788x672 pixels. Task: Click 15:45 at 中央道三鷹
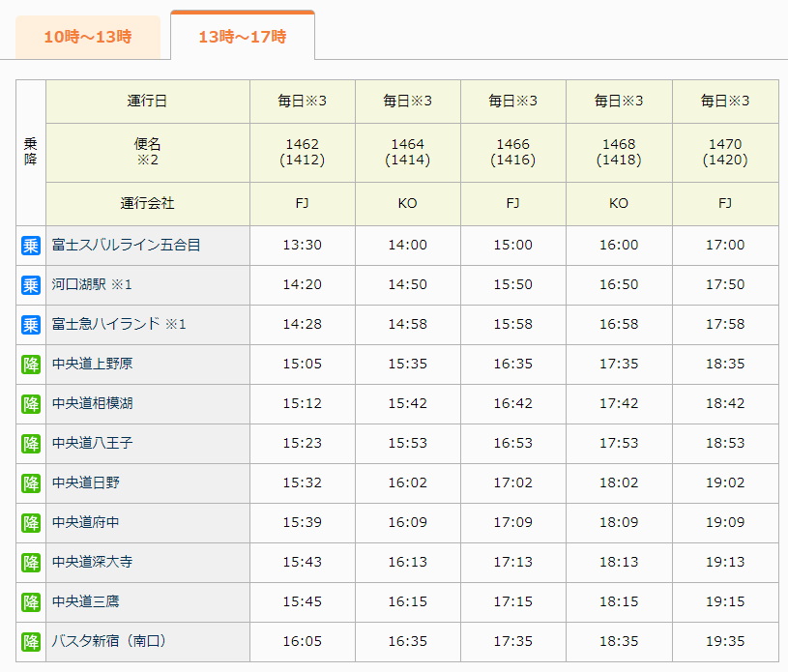point(302,602)
